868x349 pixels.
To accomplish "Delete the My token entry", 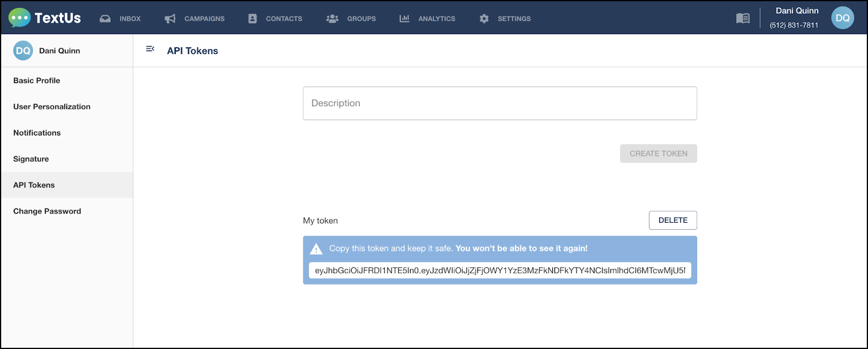I will (673, 220).
